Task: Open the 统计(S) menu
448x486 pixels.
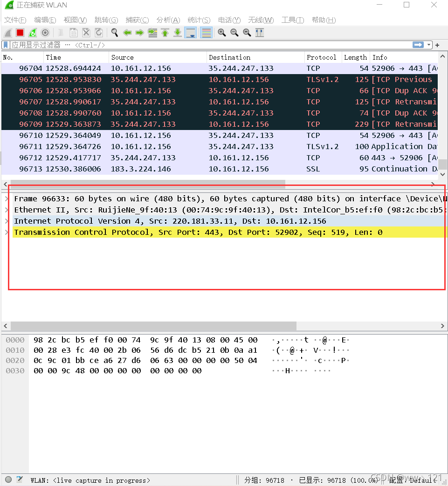Action: [x=199, y=20]
